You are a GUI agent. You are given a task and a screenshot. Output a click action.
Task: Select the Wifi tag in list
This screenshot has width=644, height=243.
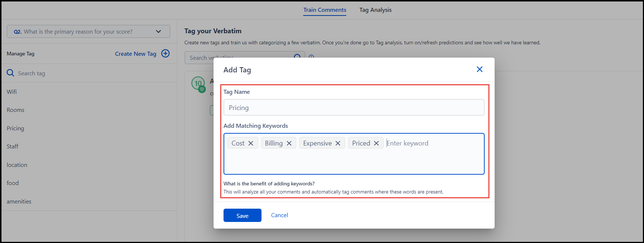click(12, 92)
